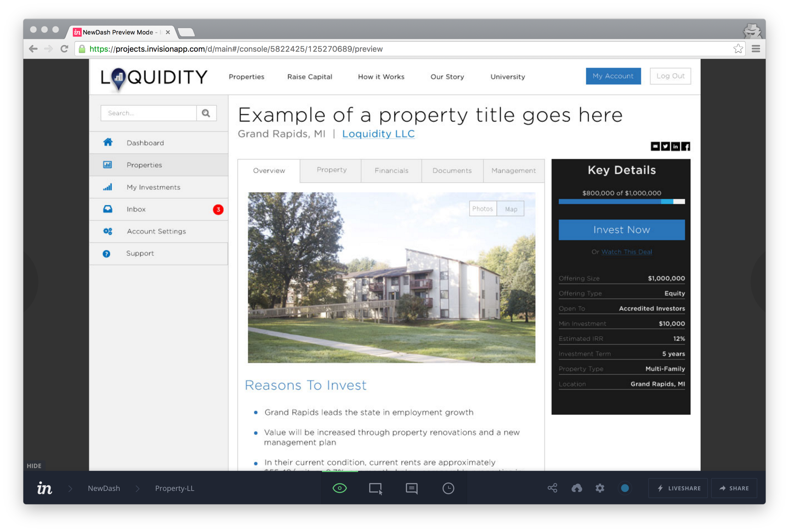Click the My Account button
Screen dimensions: 789x532
coord(613,76)
